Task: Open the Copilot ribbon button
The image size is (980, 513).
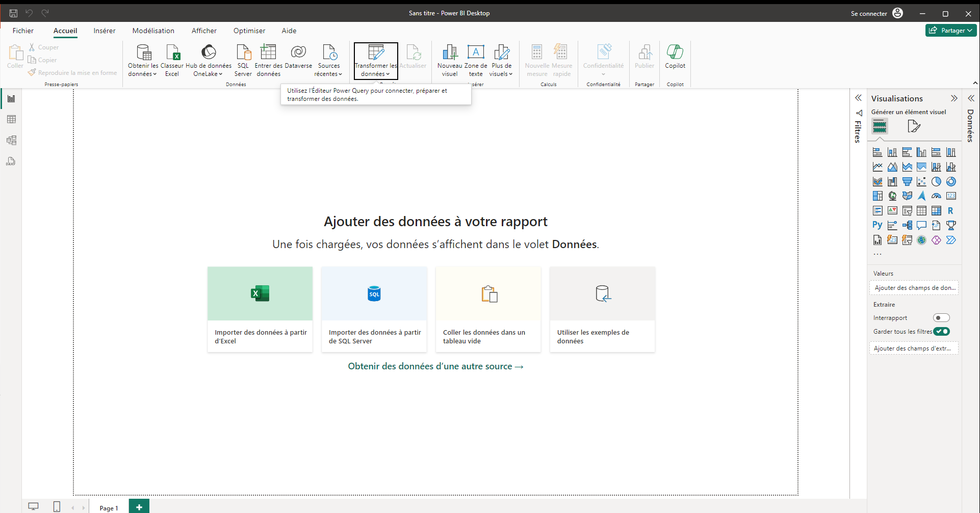Action: (x=675, y=57)
